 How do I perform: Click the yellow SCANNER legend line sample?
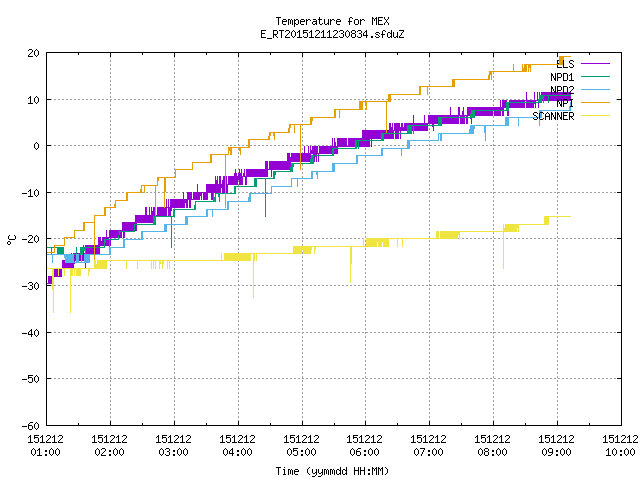coord(595,116)
